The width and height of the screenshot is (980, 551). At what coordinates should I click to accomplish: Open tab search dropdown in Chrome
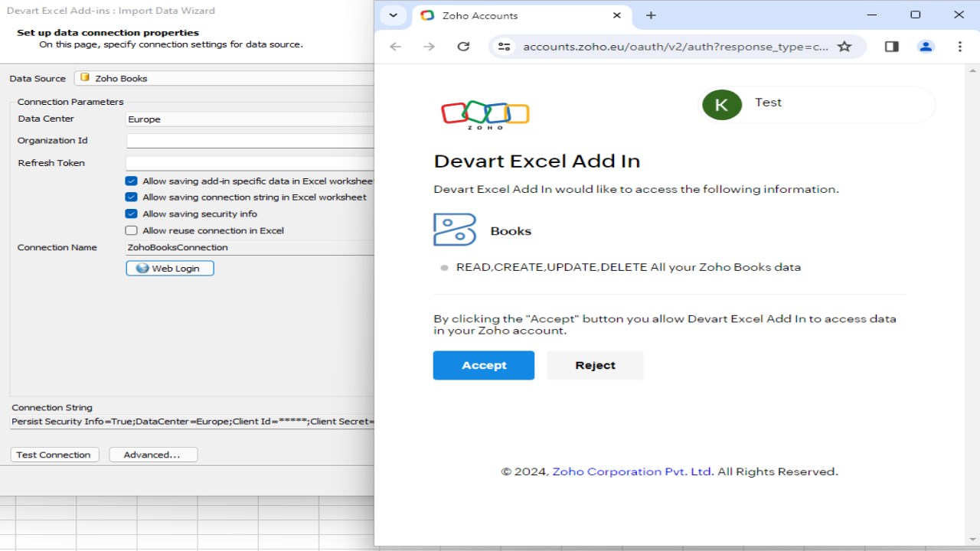tap(393, 15)
